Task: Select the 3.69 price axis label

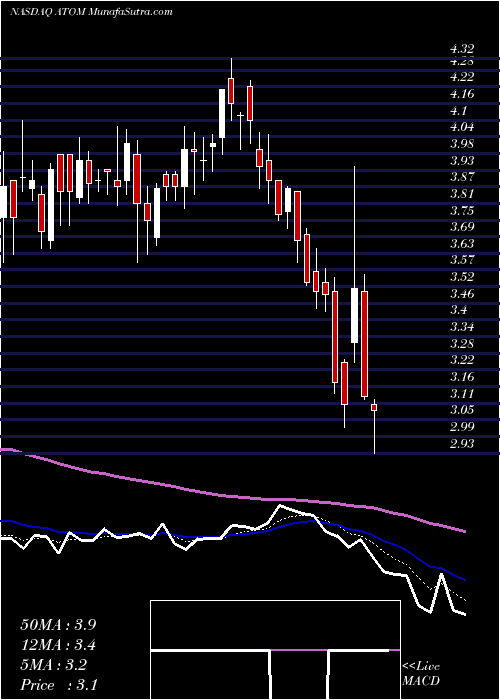Action: (x=462, y=227)
